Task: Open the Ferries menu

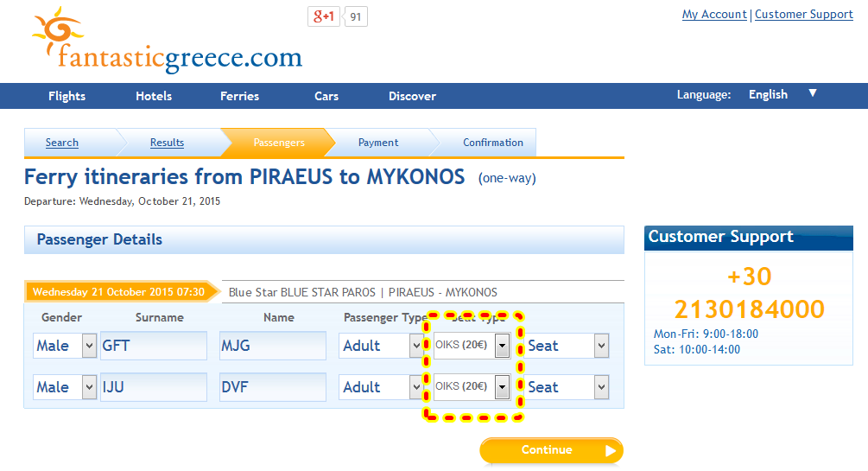Action: pyautogui.click(x=240, y=96)
